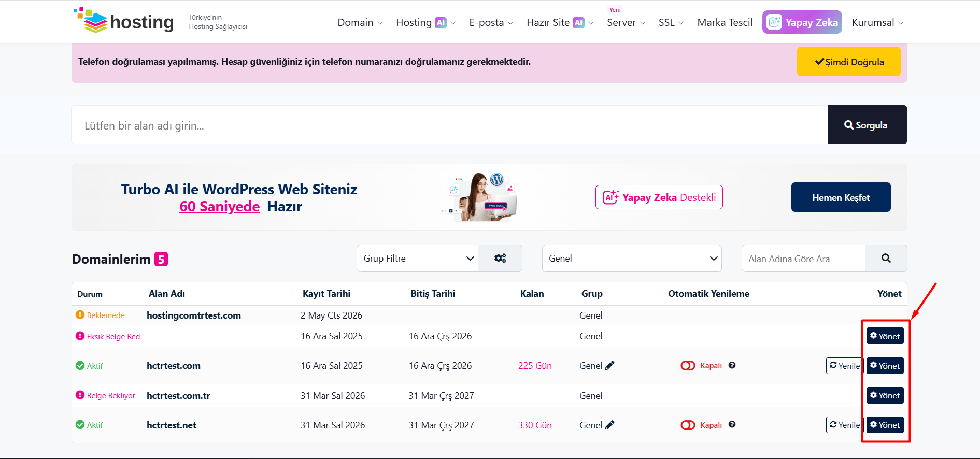980x459 pixels.
Task: Open auto-renewal help icon for hctrtest.com
Action: pyautogui.click(x=732, y=365)
